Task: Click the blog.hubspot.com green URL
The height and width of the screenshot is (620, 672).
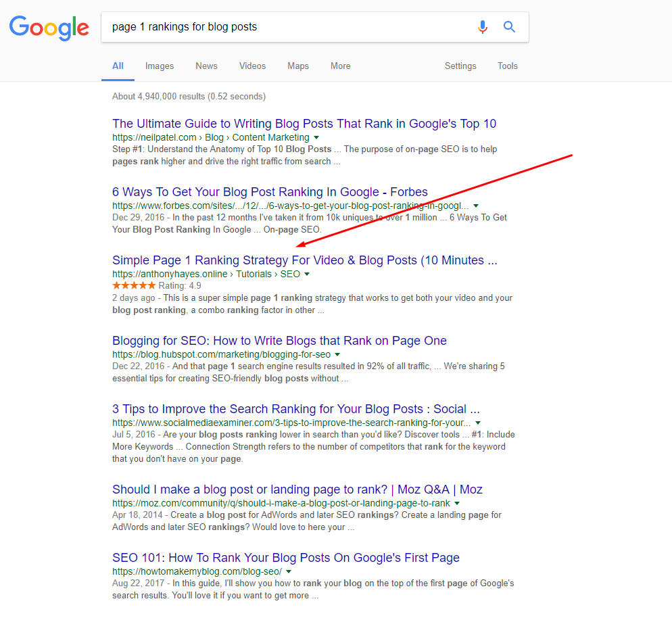Action: [222, 355]
